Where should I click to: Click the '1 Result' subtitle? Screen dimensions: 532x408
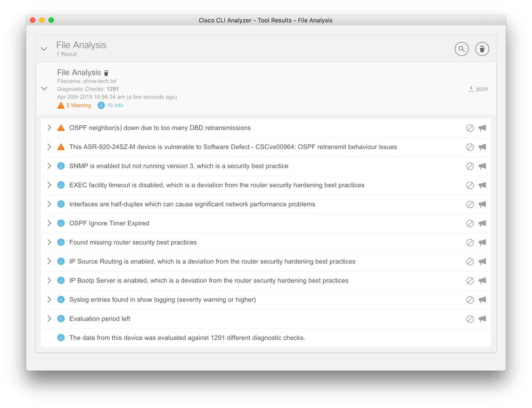point(67,54)
